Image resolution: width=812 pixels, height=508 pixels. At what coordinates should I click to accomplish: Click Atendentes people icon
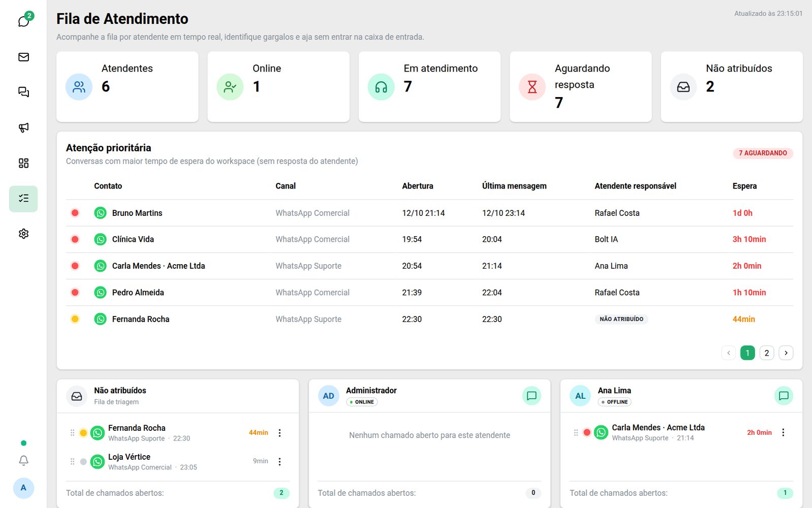tap(79, 87)
